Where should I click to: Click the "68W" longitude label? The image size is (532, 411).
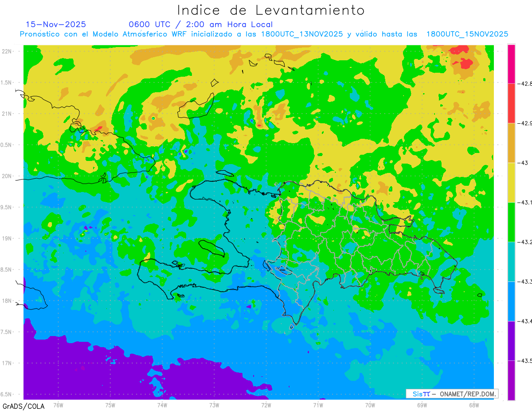[473, 404]
